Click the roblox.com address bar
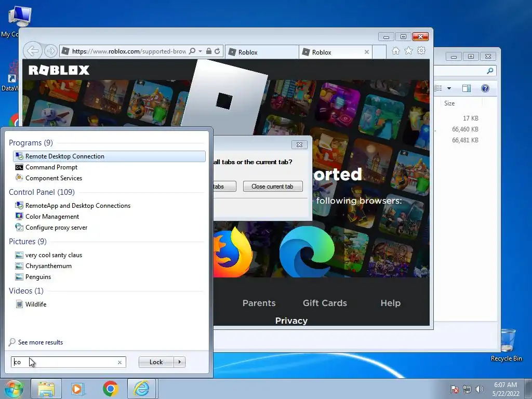The image size is (532, 399). [128, 51]
